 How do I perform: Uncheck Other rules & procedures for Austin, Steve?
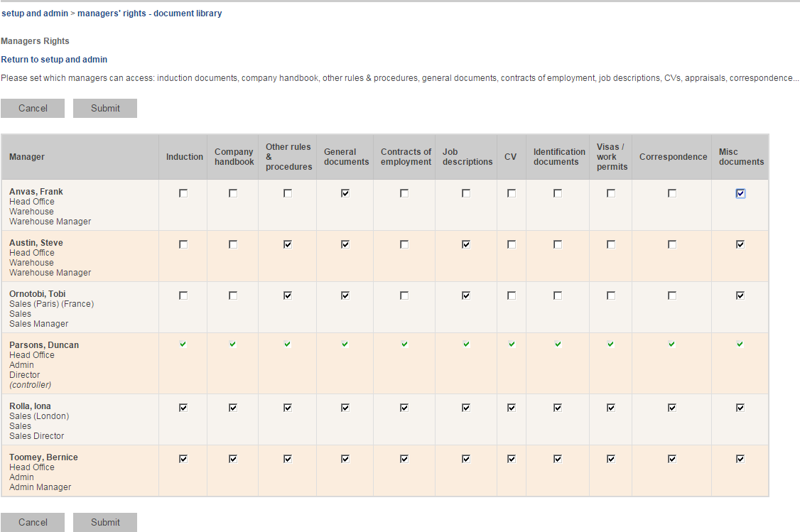click(288, 244)
